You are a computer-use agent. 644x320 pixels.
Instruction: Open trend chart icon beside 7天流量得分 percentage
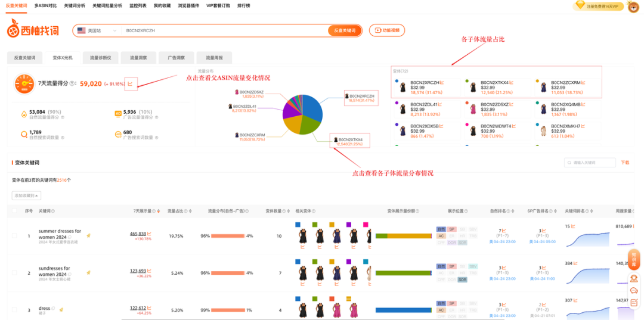[130, 83]
